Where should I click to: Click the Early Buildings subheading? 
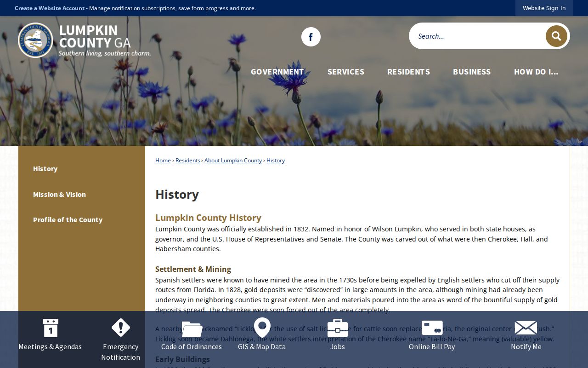182,359
